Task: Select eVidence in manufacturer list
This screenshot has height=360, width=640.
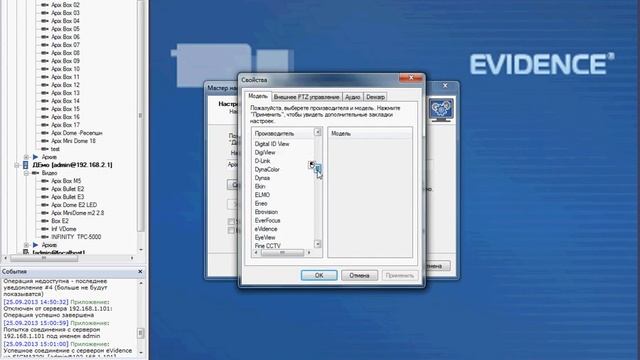Action: coord(266,229)
